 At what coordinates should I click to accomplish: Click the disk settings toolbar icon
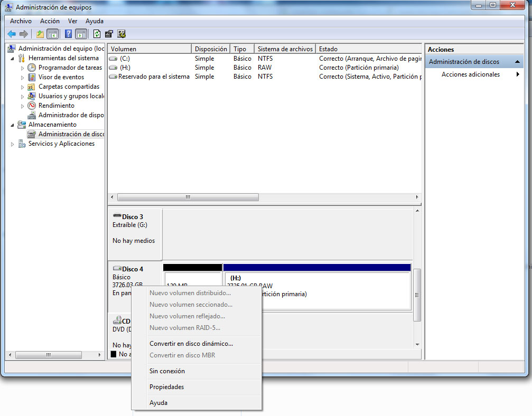[x=122, y=34]
